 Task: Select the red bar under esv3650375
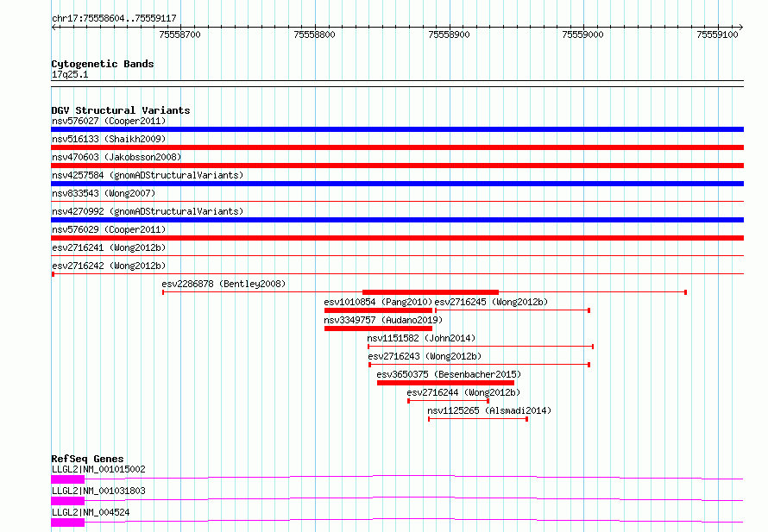pyautogui.click(x=446, y=383)
